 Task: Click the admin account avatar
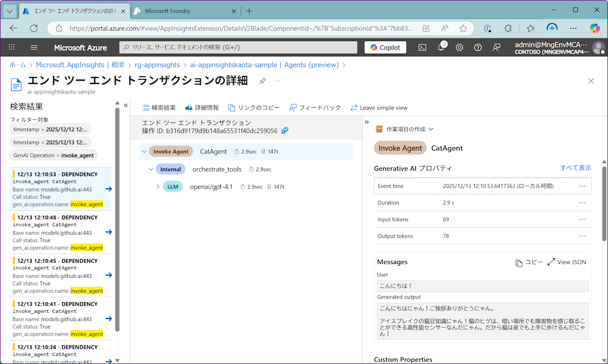pyautogui.click(x=598, y=48)
